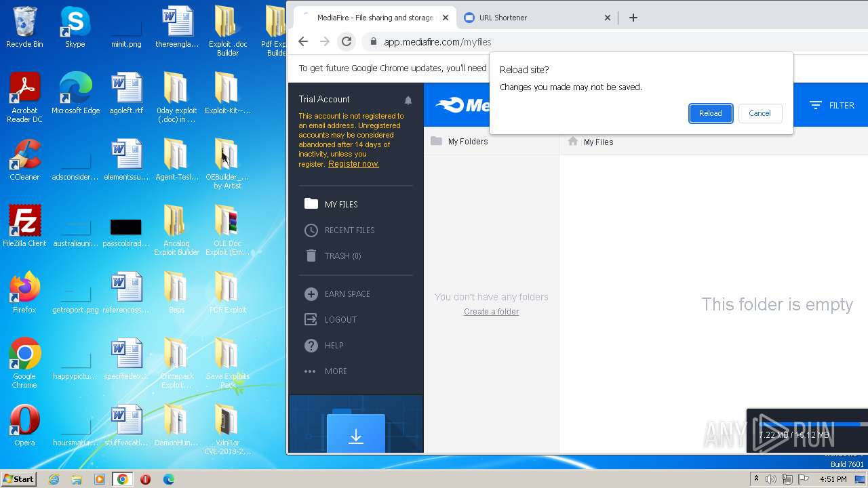
Task: Click the Chrome back arrow
Action: (303, 41)
